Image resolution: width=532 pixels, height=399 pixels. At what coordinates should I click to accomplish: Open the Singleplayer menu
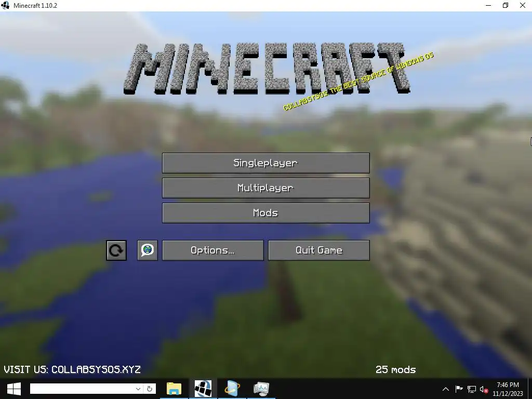coord(265,163)
